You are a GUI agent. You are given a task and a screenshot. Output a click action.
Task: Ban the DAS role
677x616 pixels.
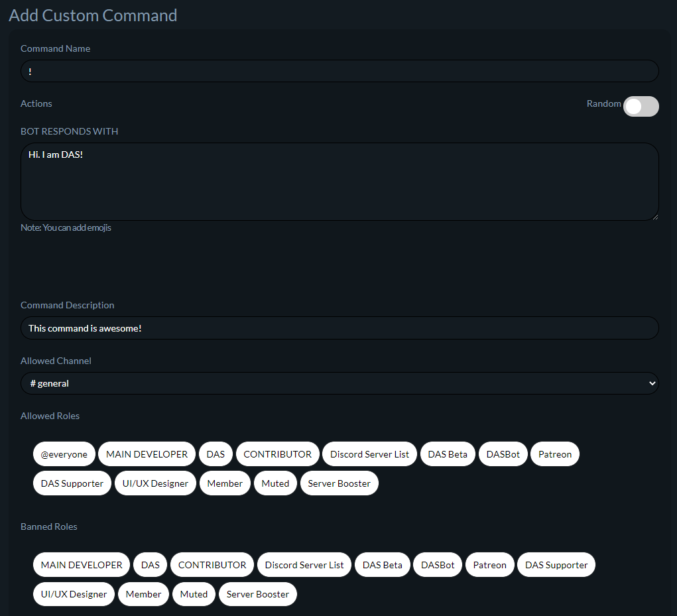[x=151, y=565]
